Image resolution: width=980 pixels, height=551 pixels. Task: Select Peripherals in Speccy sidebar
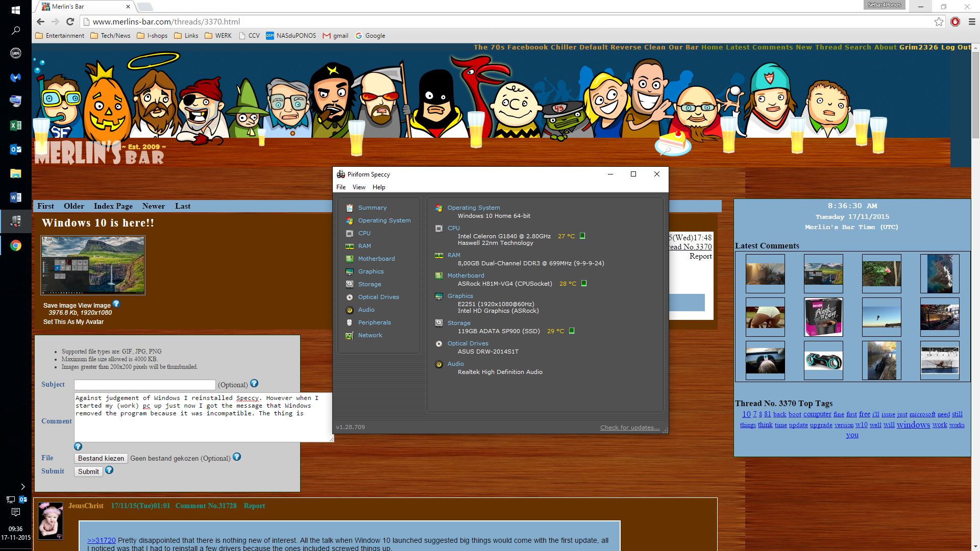[x=374, y=322]
